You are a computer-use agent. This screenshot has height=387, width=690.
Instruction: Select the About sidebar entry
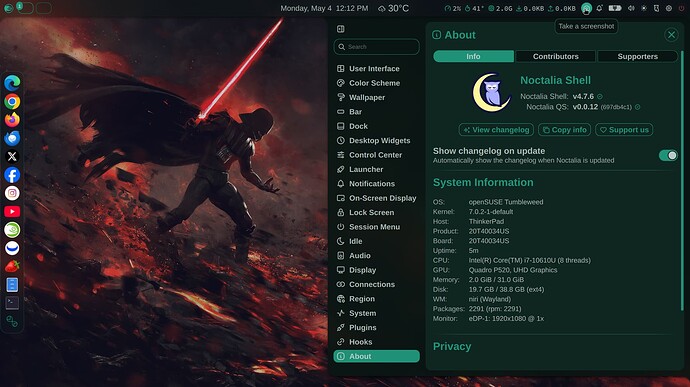pos(376,356)
